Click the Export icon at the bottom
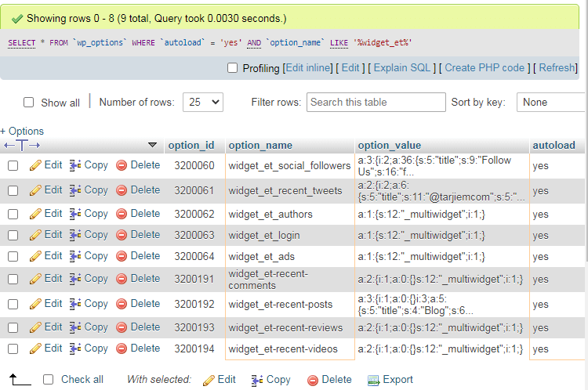The width and height of the screenshot is (588, 390). point(373,381)
